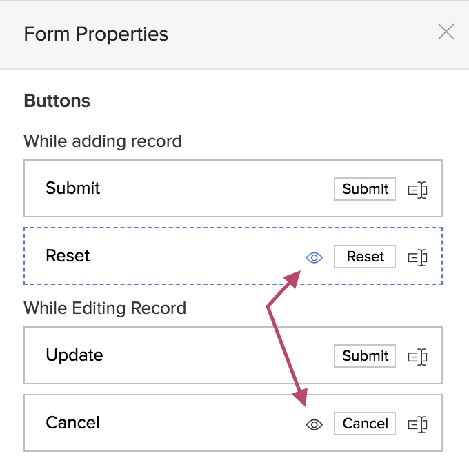Click the While adding record label

point(103,141)
